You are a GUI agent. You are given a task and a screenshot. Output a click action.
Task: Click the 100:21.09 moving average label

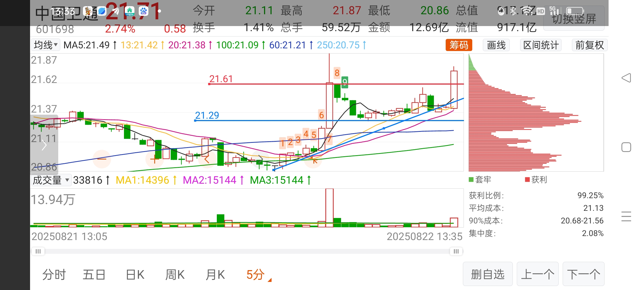pyautogui.click(x=241, y=45)
